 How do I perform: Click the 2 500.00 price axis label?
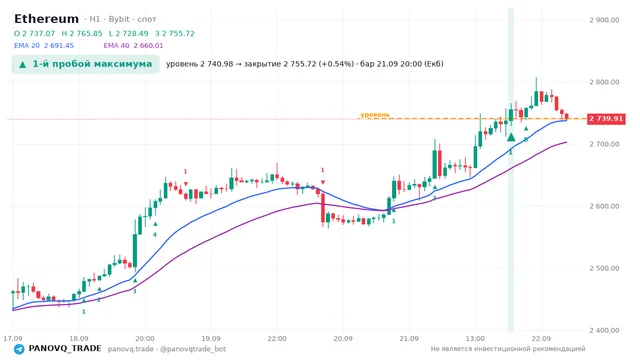tap(604, 268)
